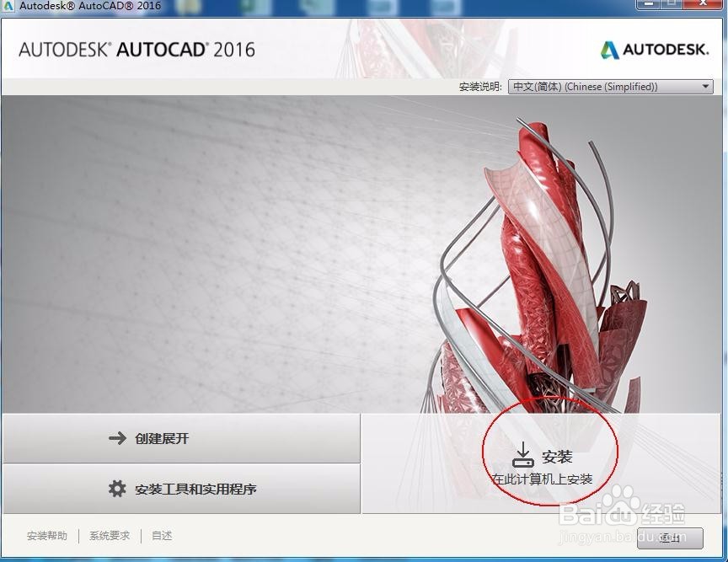Click the AutoCAD icon in the title bar
The width and height of the screenshot is (728, 562).
point(8,7)
